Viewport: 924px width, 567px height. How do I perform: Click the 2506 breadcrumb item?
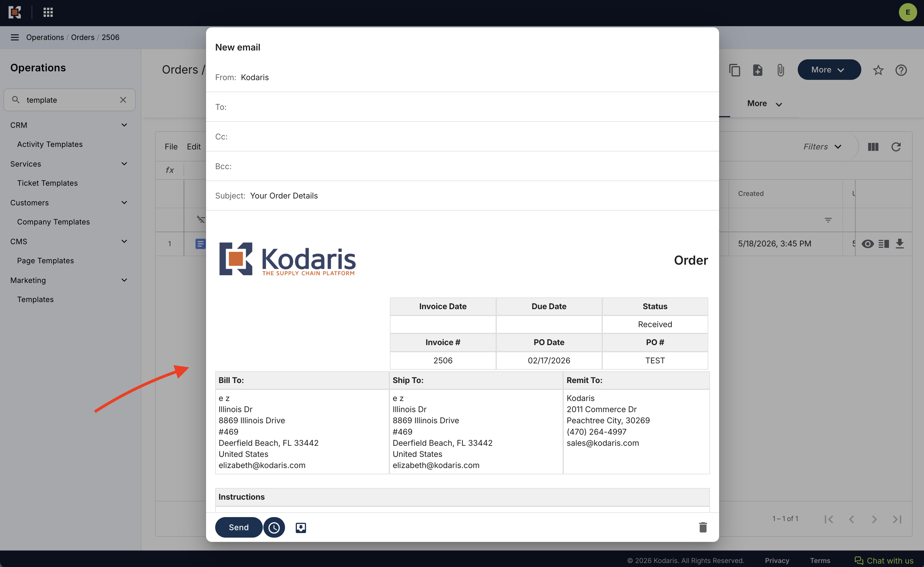coord(110,37)
